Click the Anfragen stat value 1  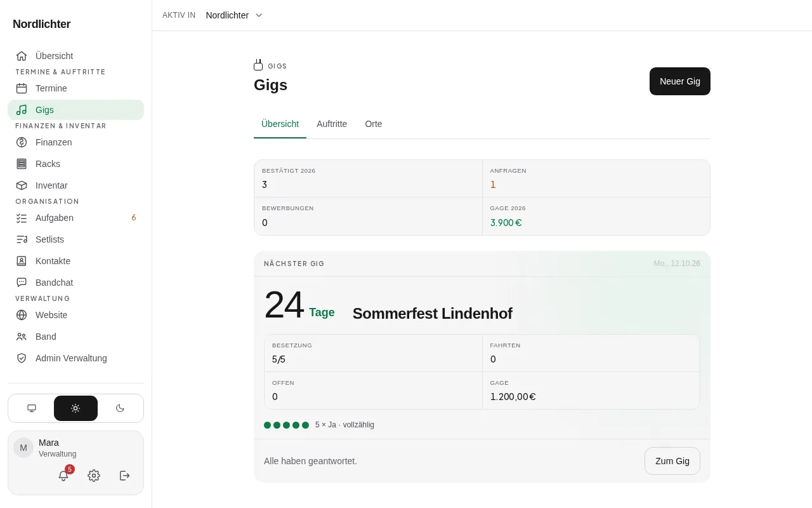tap(493, 185)
